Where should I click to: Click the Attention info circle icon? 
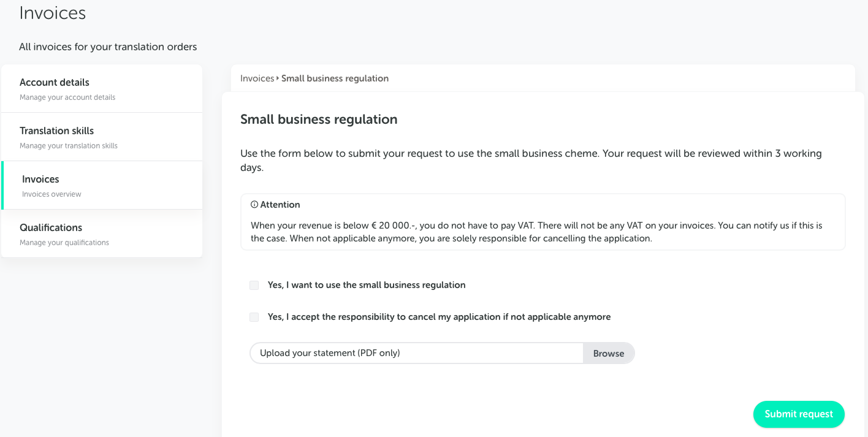pos(254,205)
